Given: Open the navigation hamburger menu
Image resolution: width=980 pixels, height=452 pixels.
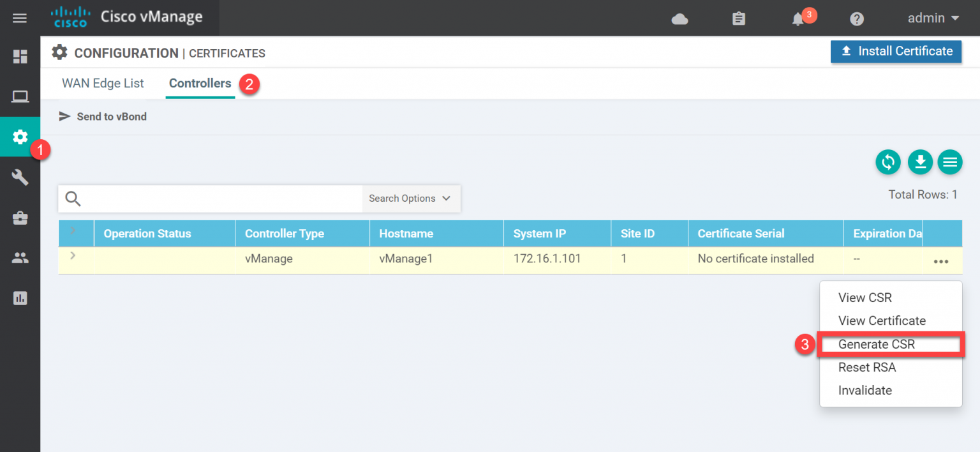Looking at the screenshot, I should pos(20,18).
